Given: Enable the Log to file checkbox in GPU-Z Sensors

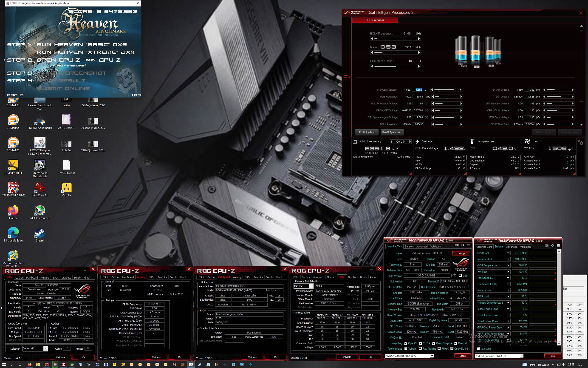Looking at the screenshot, I should (x=478, y=349).
